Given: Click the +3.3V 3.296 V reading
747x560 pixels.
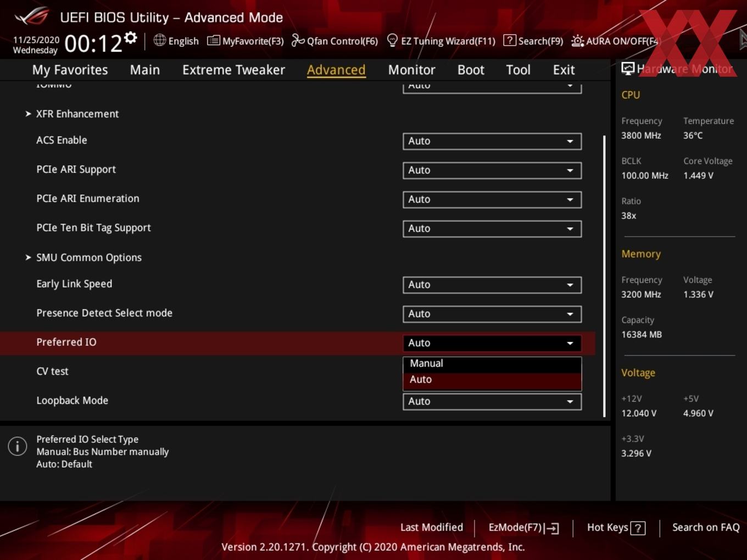Looking at the screenshot, I should point(636,453).
